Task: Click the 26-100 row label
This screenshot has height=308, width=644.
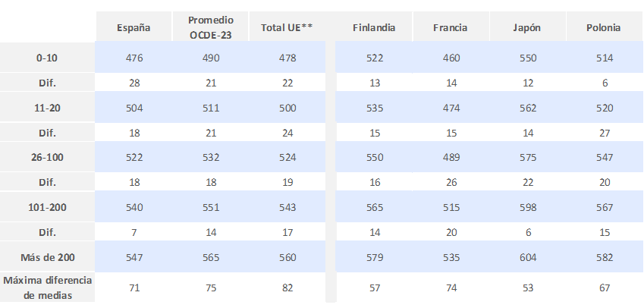Action: pyautogui.click(x=47, y=157)
